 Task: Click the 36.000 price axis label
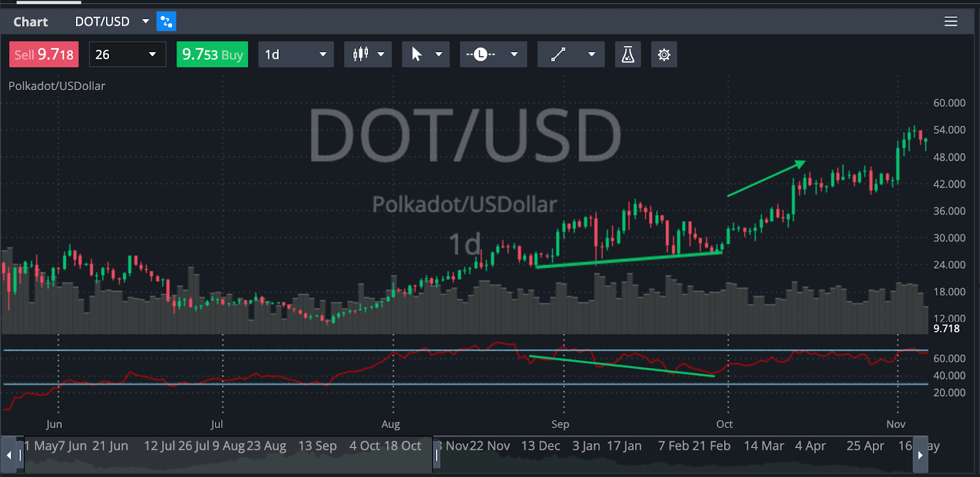click(x=949, y=211)
